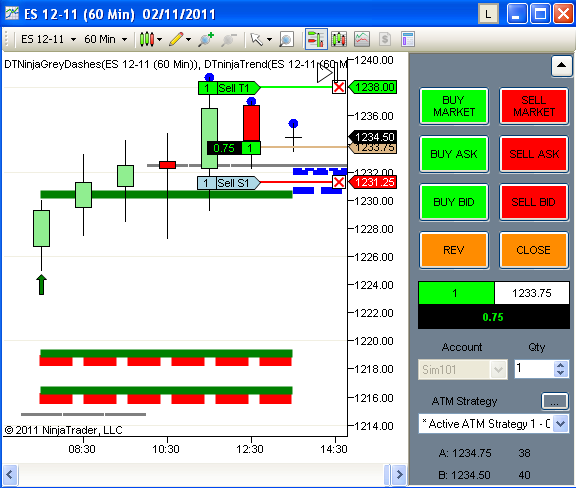Toggle the Chart Trader panel icon
The width and height of the screenshot is (576, 488).
click(316, 39)
